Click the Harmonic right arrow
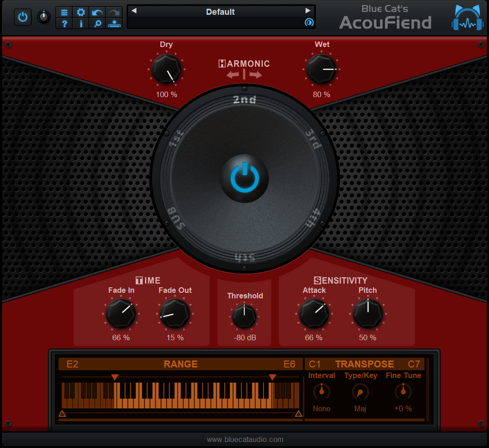Image resolution: width=489 pixels, height=448 pixels. (255, 75)
